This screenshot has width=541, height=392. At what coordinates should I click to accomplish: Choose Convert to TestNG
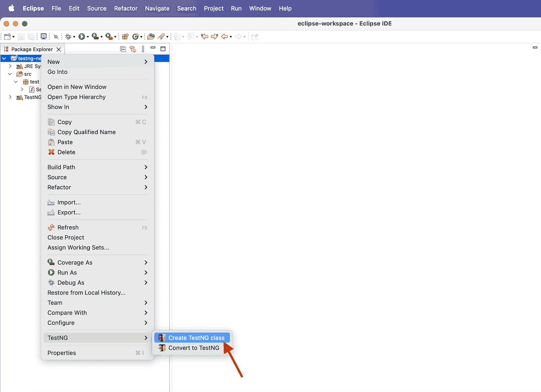coord(193,348)
